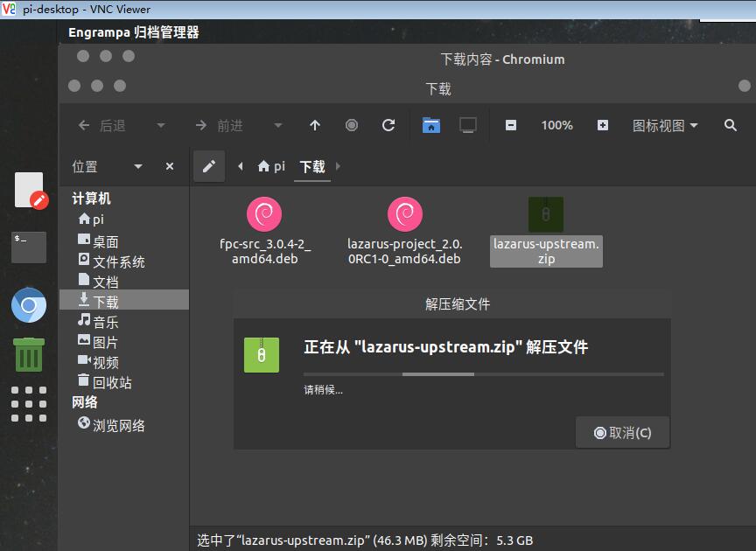This screenshot has width=756, height=551.
Task: Open Chromium from the dock
Action: click(29, 305)
